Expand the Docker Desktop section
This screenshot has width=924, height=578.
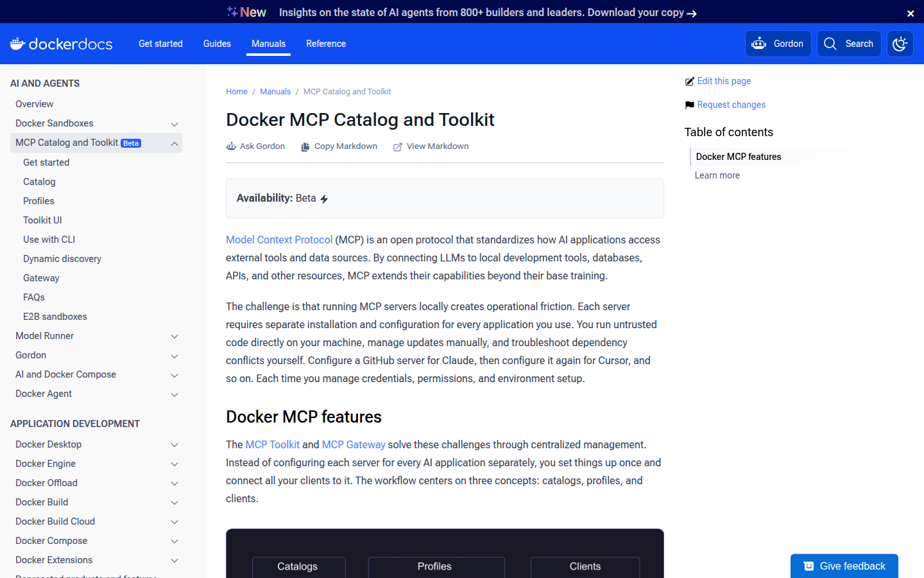174,445
